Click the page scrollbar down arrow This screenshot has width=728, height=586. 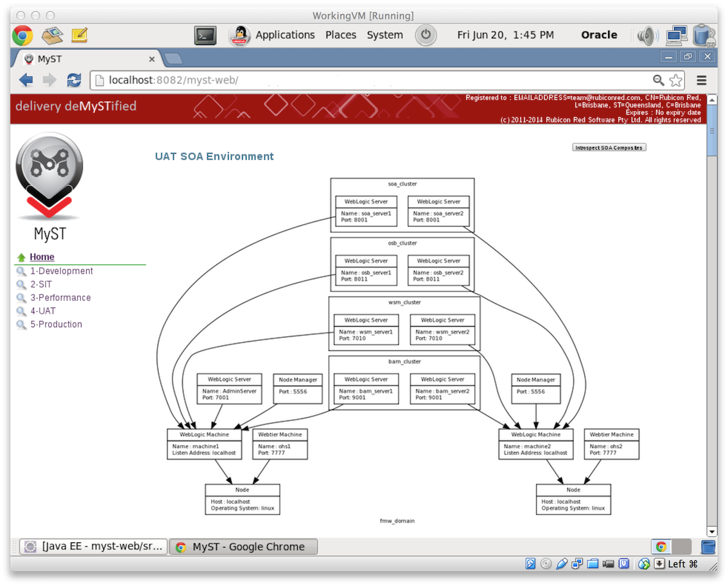point(711,531)
